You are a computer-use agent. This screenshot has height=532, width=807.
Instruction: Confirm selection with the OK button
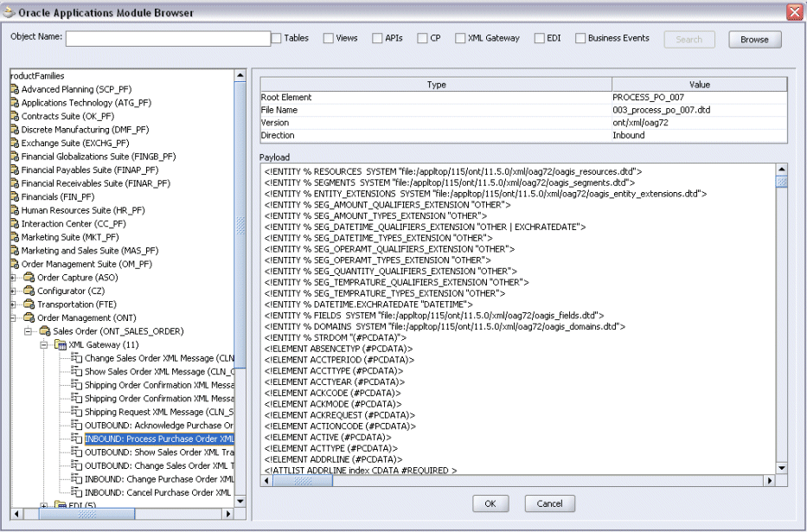[490, 503]
